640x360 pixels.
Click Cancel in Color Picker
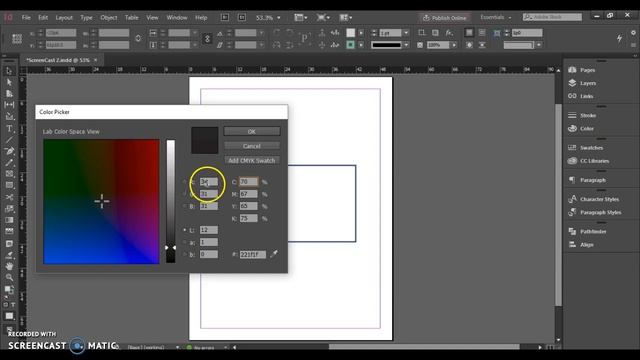(252, 146)
